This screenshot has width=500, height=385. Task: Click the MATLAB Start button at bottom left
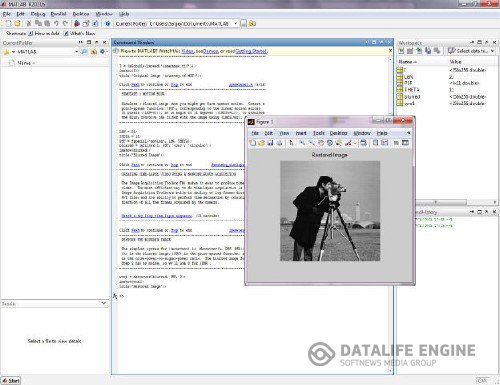[11, 380]
